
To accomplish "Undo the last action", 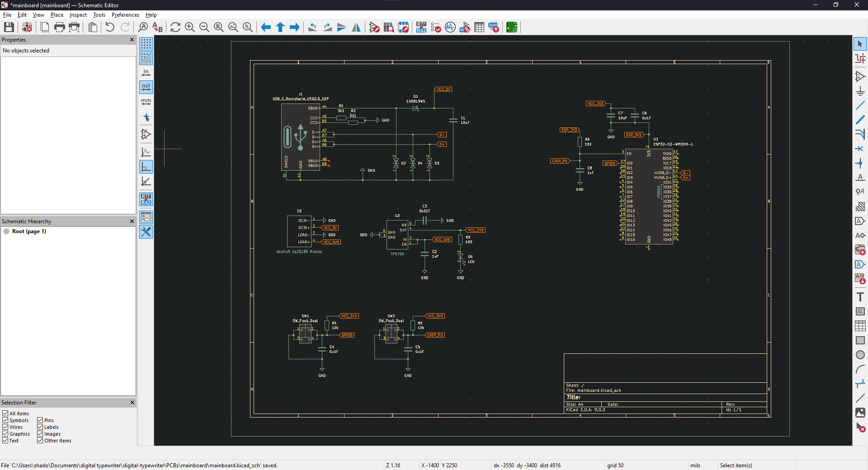I will click(109, 27).
